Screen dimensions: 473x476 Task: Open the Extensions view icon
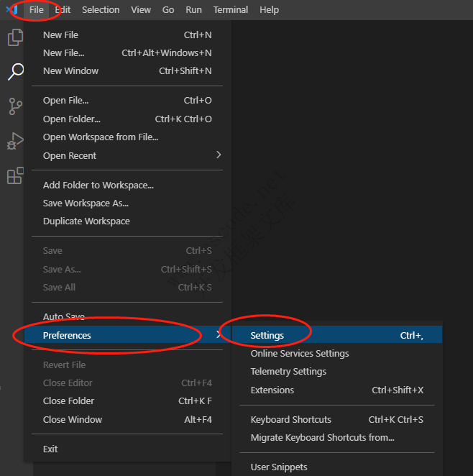(15, 175)
